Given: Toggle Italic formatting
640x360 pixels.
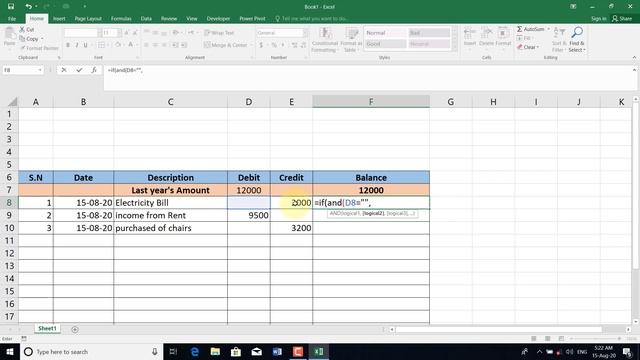Looking at the screenshot, I should point(77,45).
